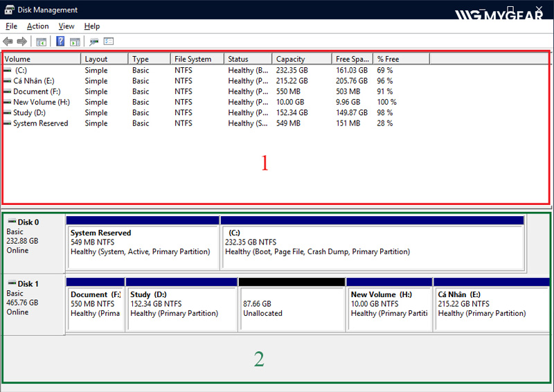
Task: Open the Action menu
Action: coord(37,26)
